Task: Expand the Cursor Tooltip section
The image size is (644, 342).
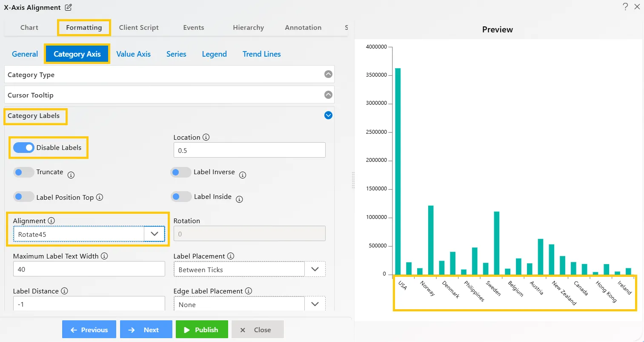Action: pyautogui.click(x=328, y=95)
